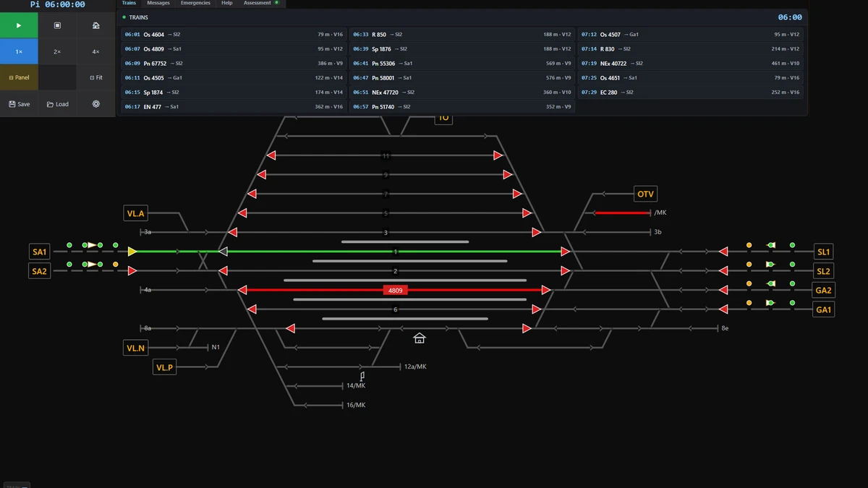868x488 pixels.
Task: Select train Os 4604 in the list
Action: pyautogui.click(x=234, y=34)
